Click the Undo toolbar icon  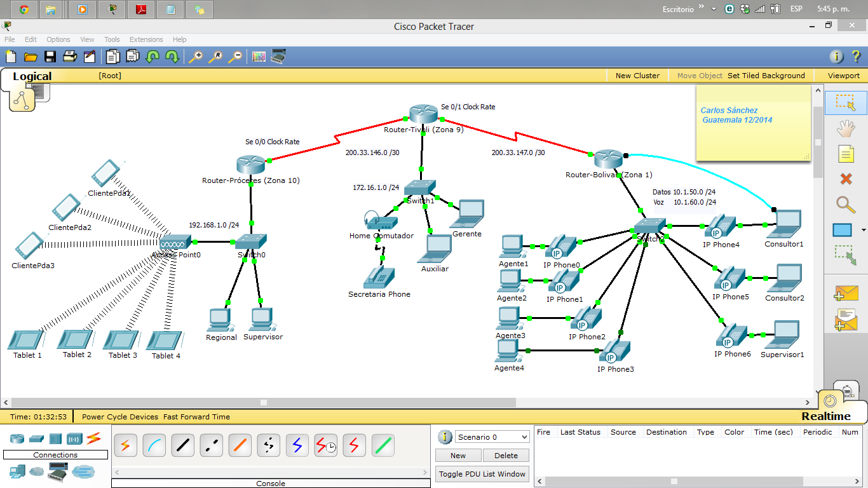[x=153, y=57]
